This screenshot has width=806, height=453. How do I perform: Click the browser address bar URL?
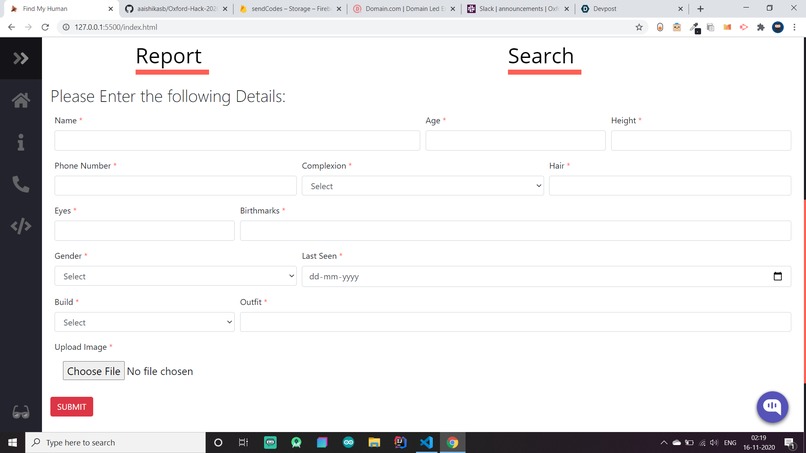(x=116, y=27)
